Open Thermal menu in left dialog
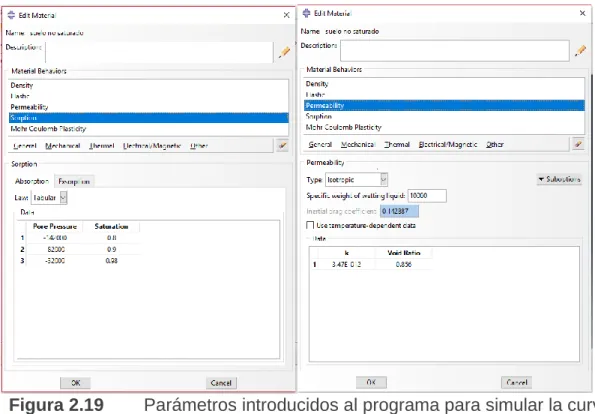The width and height of the screenshot is (595, 414). (x=102, y=146)
